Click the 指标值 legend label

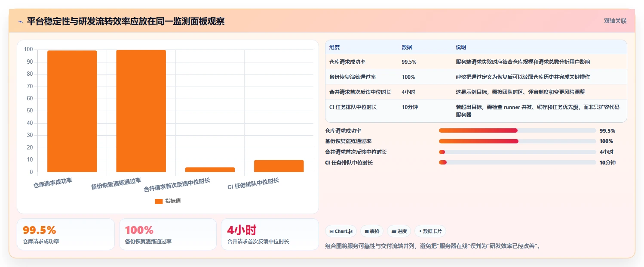click(173, 201)
